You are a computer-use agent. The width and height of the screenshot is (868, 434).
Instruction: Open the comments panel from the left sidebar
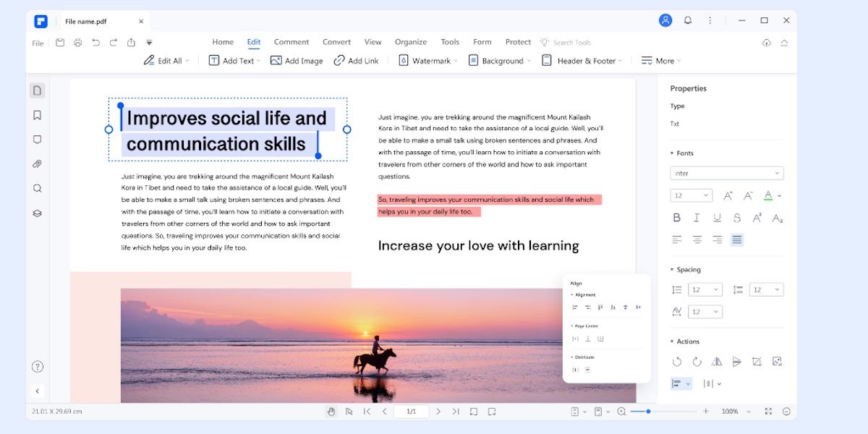pyautogui.click(x=37, y=139)
